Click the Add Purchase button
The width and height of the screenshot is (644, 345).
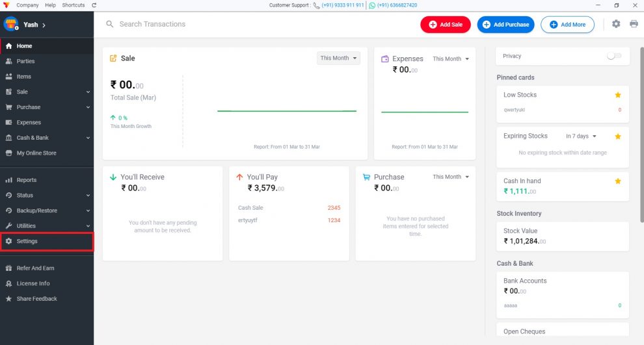(x=505, y=25)
